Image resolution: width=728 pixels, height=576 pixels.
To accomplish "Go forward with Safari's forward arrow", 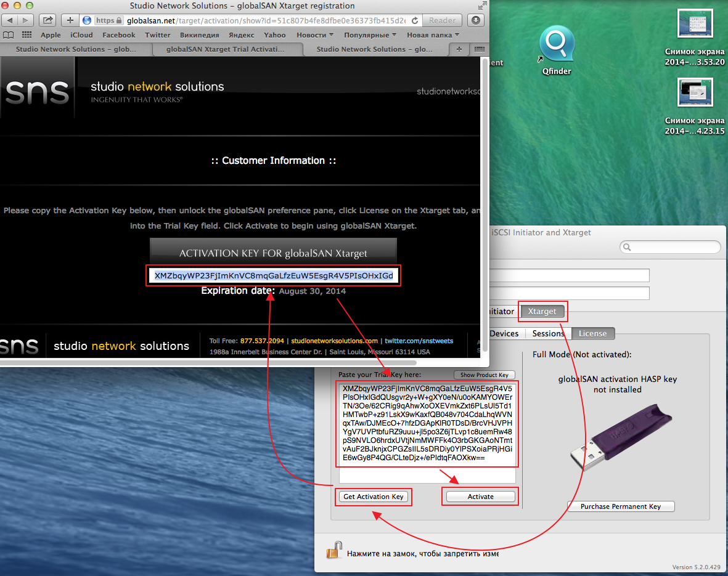I will click(x=25, y=20).
